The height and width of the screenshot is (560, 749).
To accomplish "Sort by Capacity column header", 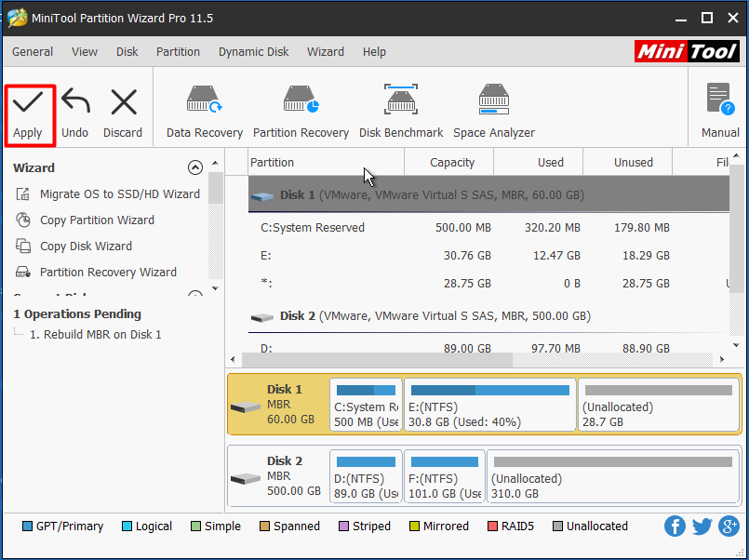I will [449, 162].
